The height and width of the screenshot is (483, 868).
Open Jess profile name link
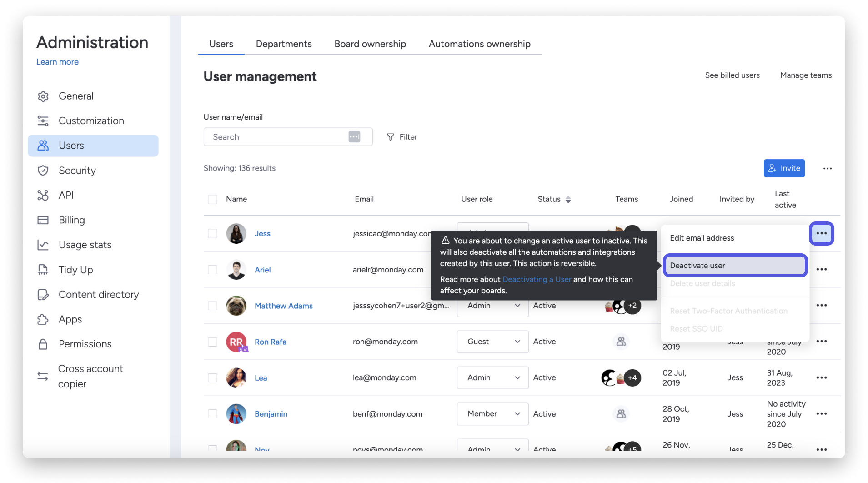pyautogui.click(x=262, y=233)
